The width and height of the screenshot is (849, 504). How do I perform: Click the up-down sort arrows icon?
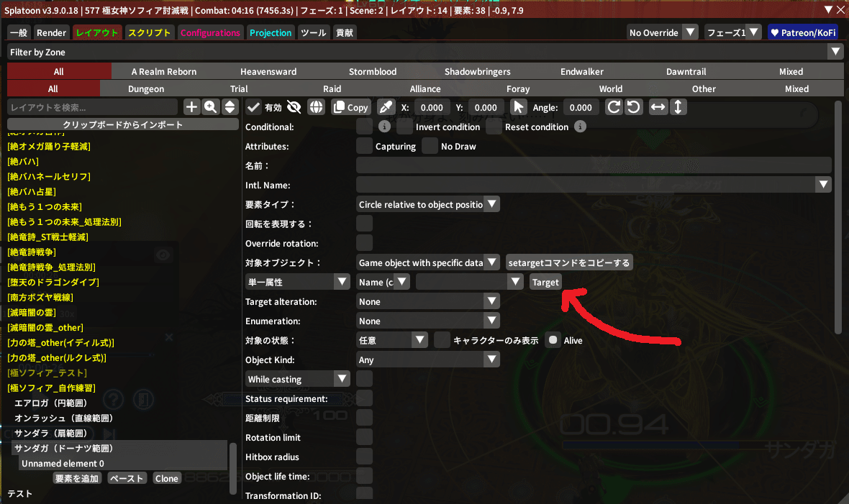230,107
